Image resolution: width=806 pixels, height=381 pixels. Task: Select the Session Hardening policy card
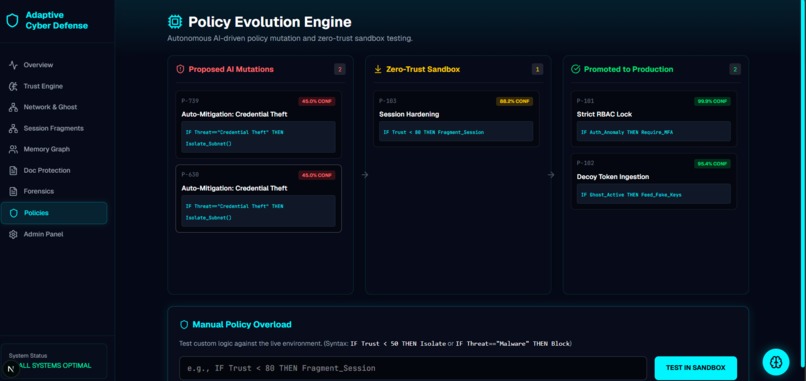(x=456, y=119)
